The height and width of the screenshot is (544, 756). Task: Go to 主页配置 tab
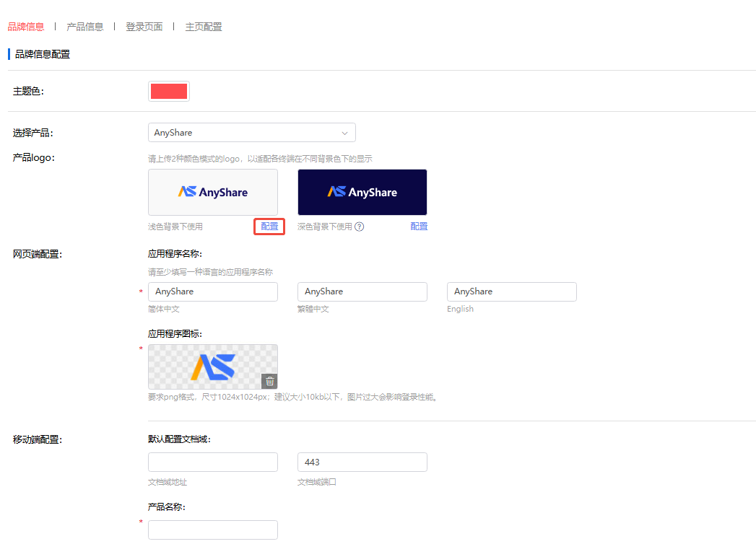204,27
